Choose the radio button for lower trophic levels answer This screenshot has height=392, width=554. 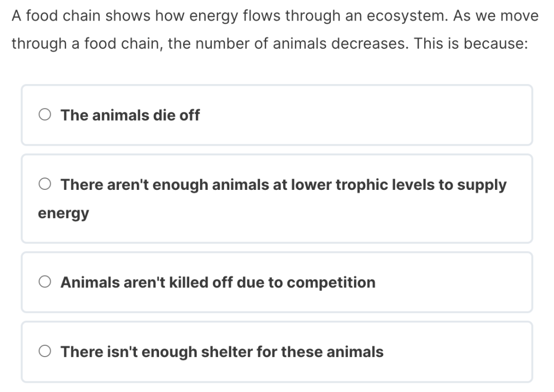point(45,185)
